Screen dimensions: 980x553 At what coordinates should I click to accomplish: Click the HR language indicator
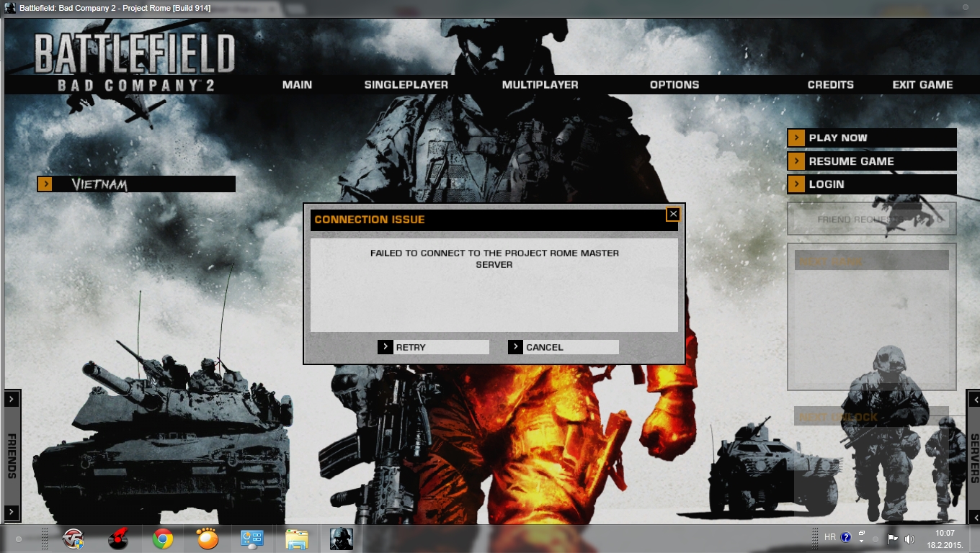pyautogui.click(x=830, y=537)
